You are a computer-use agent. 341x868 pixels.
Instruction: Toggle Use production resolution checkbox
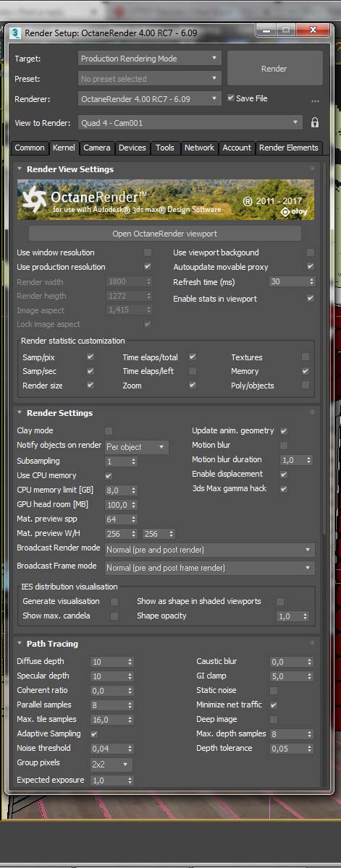pyautogui.click(x=148, y=267)
